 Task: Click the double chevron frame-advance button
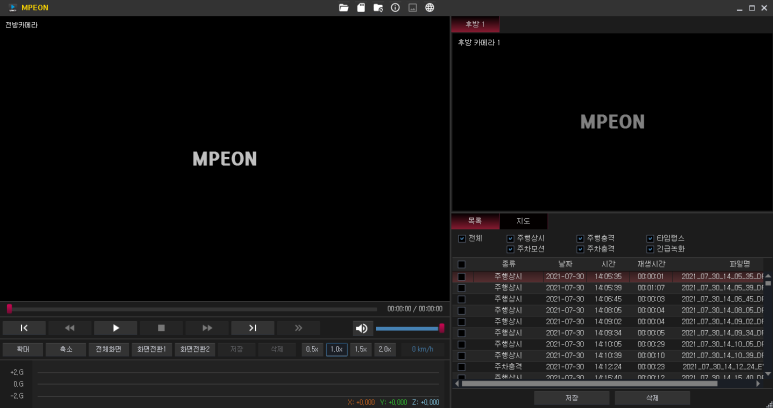(x=298, y=328)
